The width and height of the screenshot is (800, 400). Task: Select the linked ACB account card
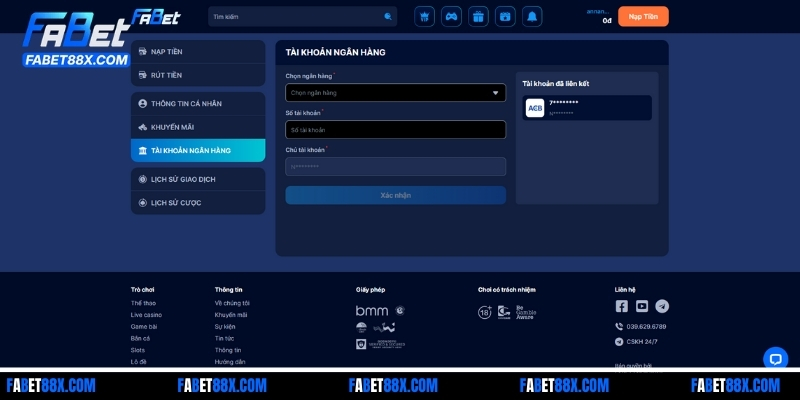pos(587,108)
